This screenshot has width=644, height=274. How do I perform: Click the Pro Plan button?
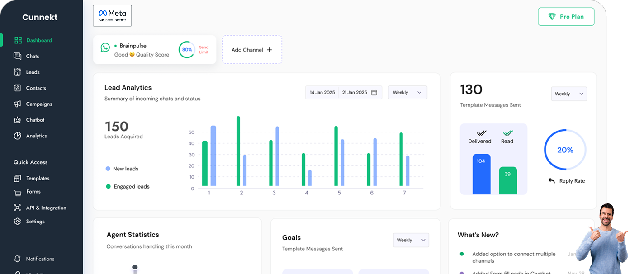pos(566,16)
